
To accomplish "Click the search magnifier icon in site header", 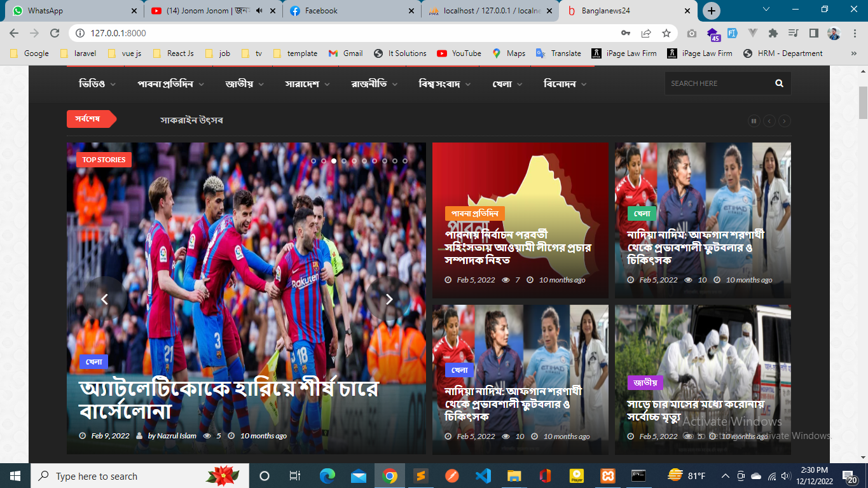I will [779, 83].
